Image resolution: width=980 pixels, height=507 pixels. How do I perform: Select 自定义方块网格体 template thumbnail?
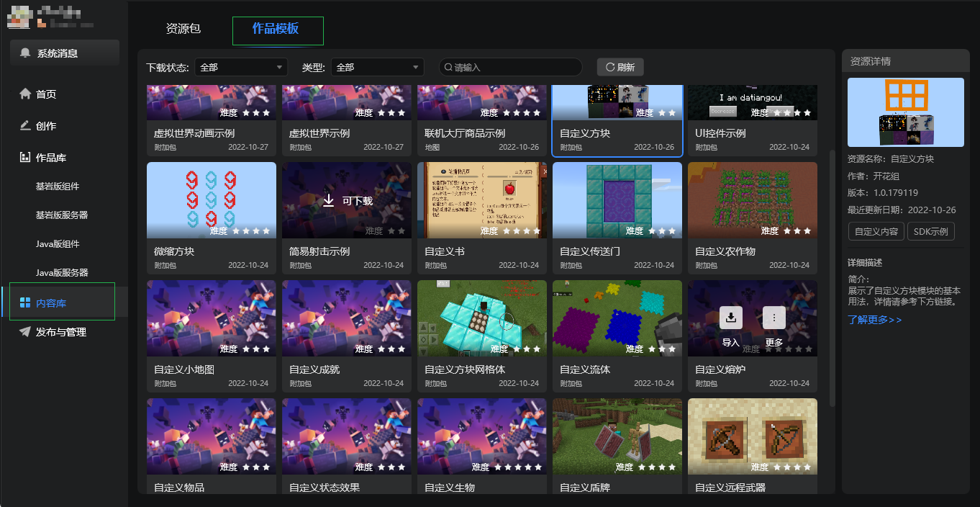[x=482, y=318]
